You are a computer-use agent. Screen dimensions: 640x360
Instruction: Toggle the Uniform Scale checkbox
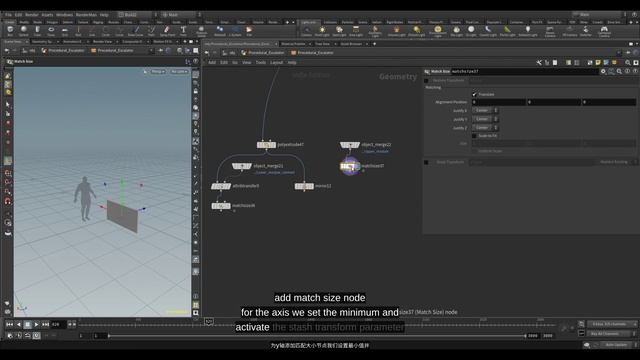(475, 151)
